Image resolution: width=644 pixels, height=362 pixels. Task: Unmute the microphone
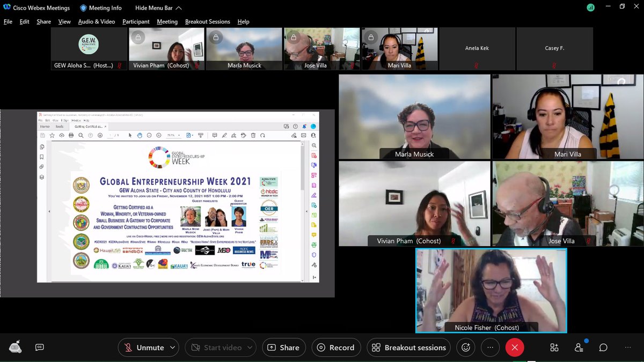(144, 348)
